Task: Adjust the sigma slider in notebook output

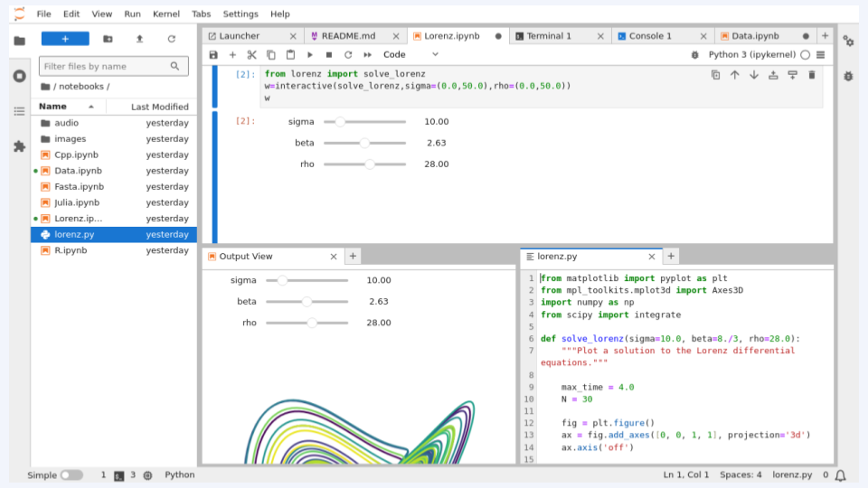Action: click(340, 121)
